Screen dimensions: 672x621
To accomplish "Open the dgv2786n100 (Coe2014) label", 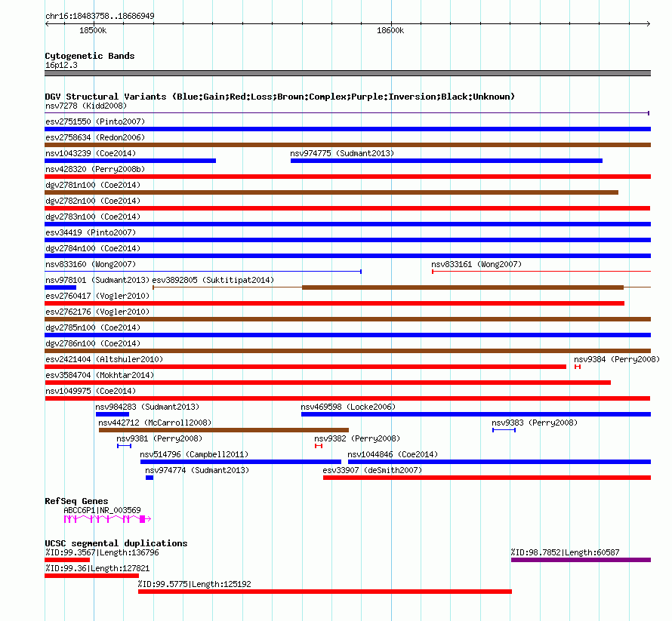I will (x=93, y=343).
